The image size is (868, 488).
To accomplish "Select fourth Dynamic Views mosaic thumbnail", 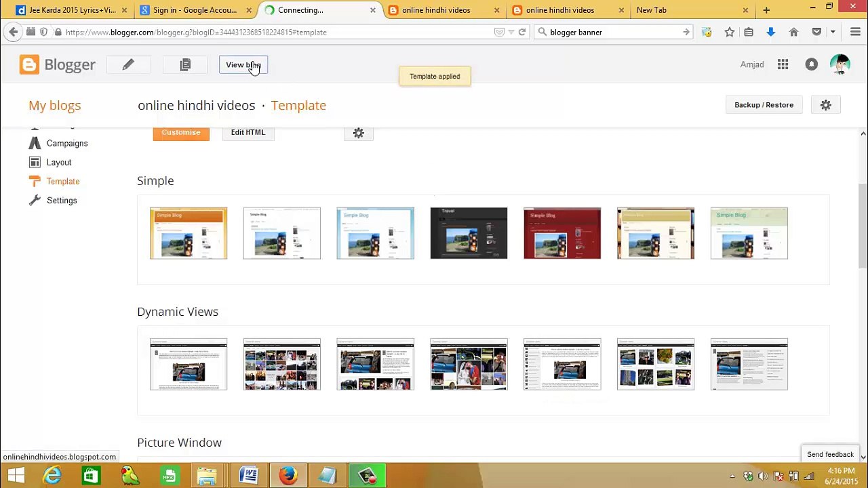I will 469,364.
